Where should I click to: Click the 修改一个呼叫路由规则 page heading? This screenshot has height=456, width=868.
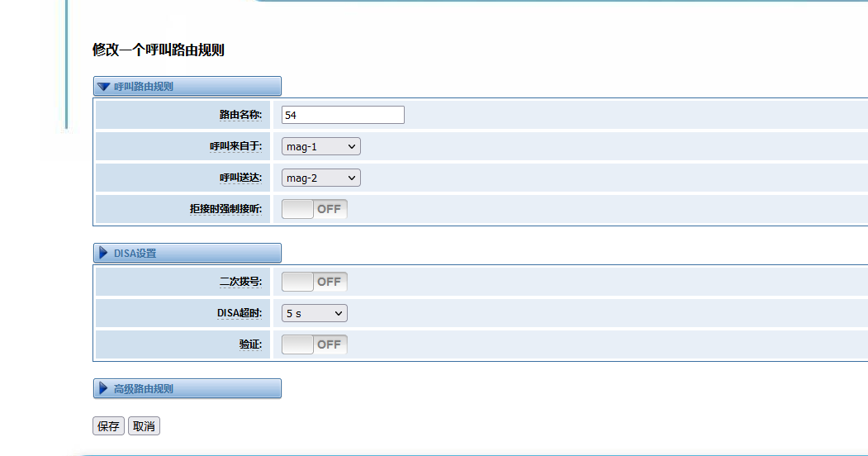coord(159,50)
